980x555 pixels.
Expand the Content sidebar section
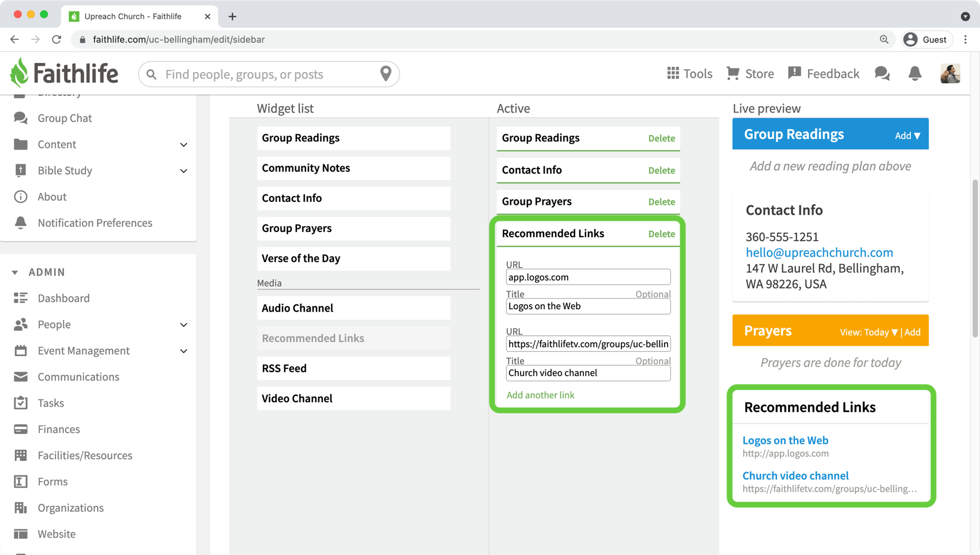click(x=183, y=144)
